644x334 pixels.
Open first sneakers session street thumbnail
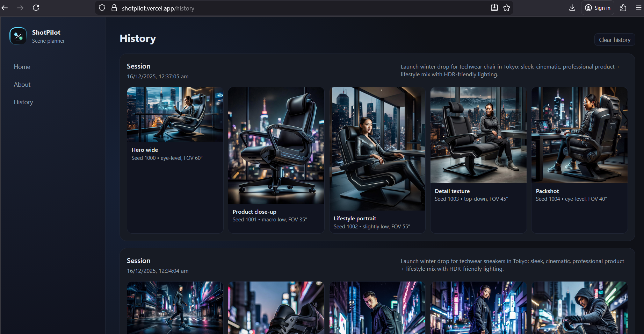175,308
